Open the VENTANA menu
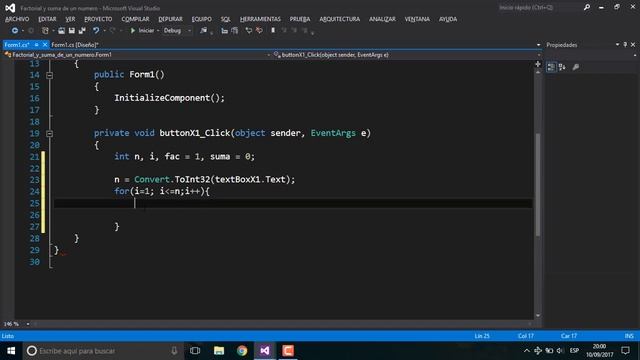640x360 pixels. (x=417, y=19)
